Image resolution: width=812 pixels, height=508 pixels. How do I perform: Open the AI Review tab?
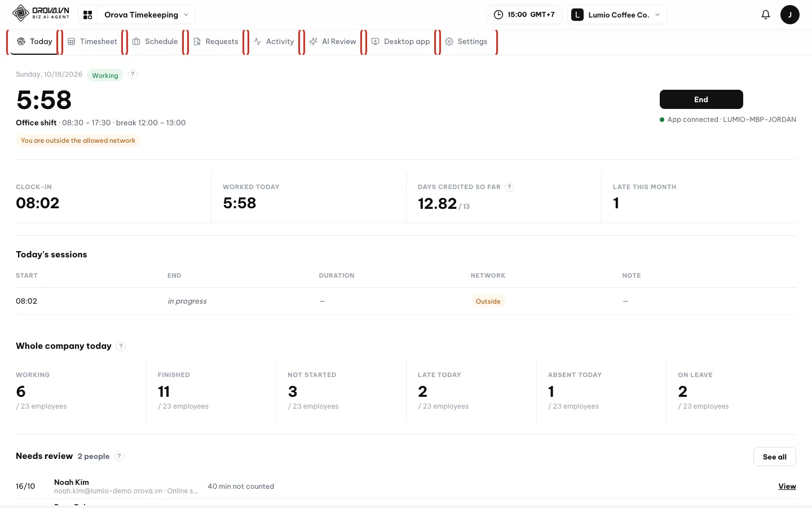tap(333, 42)
